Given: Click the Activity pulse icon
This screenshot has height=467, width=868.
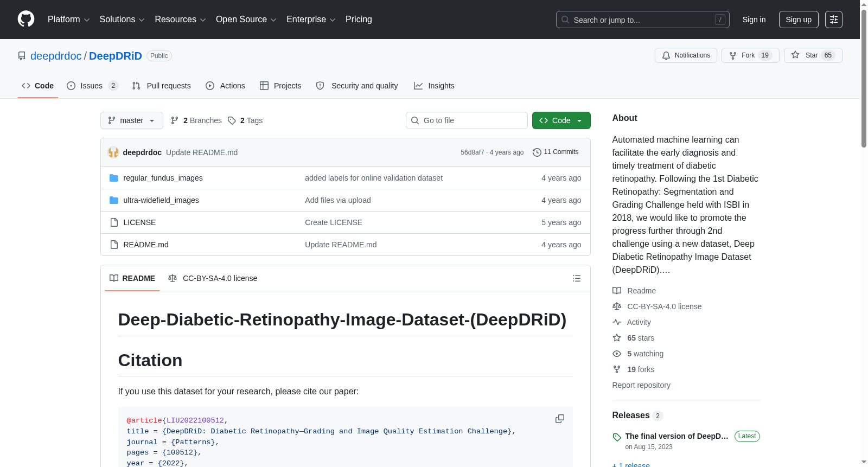Looking at the screenshot, I should (x=617, y=322).
